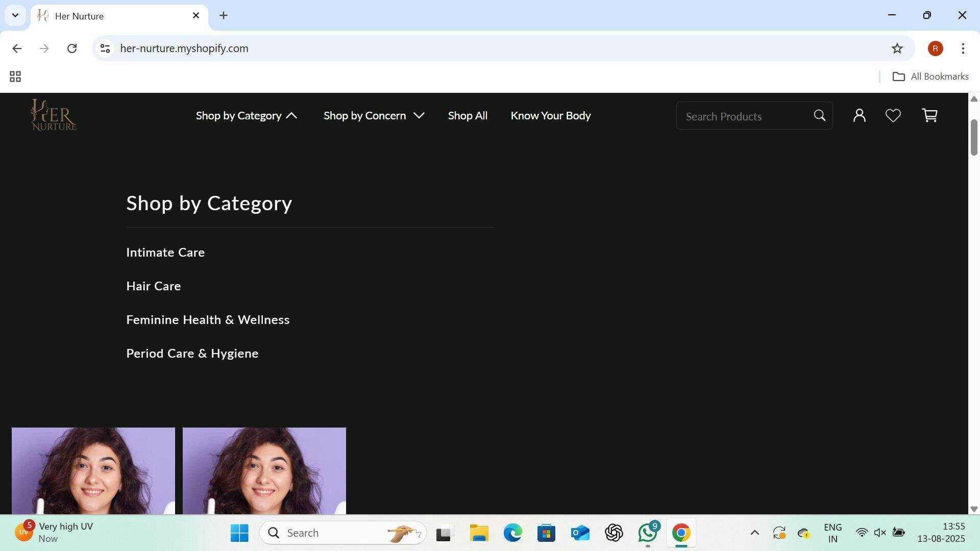Open Shop All menu item

click(x=468, y=116)
